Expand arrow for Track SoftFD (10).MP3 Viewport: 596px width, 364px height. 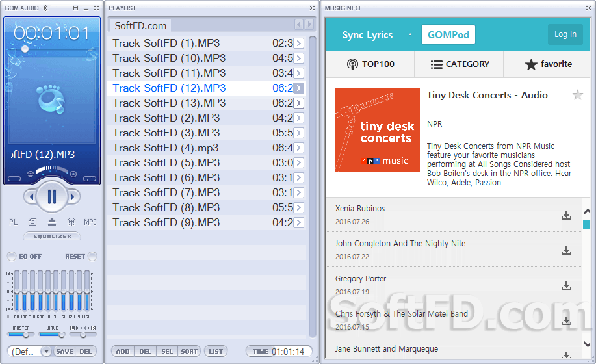(299, 58)
